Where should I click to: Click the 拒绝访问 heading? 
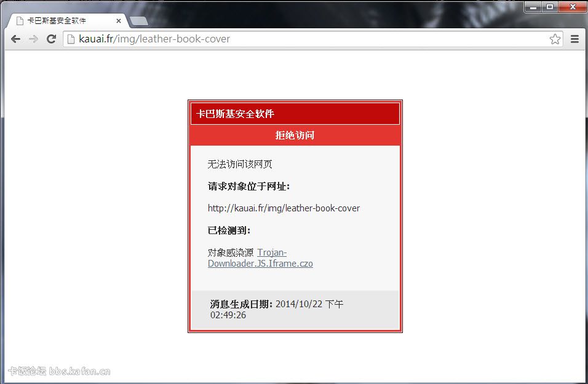point(295,135)
